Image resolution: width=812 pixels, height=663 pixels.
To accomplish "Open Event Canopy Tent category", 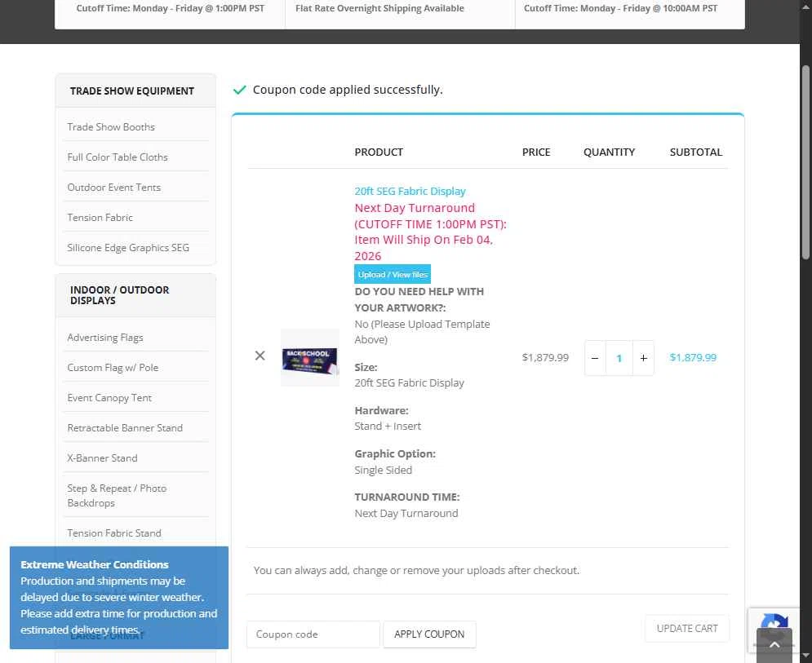I will tap(109, 397).
